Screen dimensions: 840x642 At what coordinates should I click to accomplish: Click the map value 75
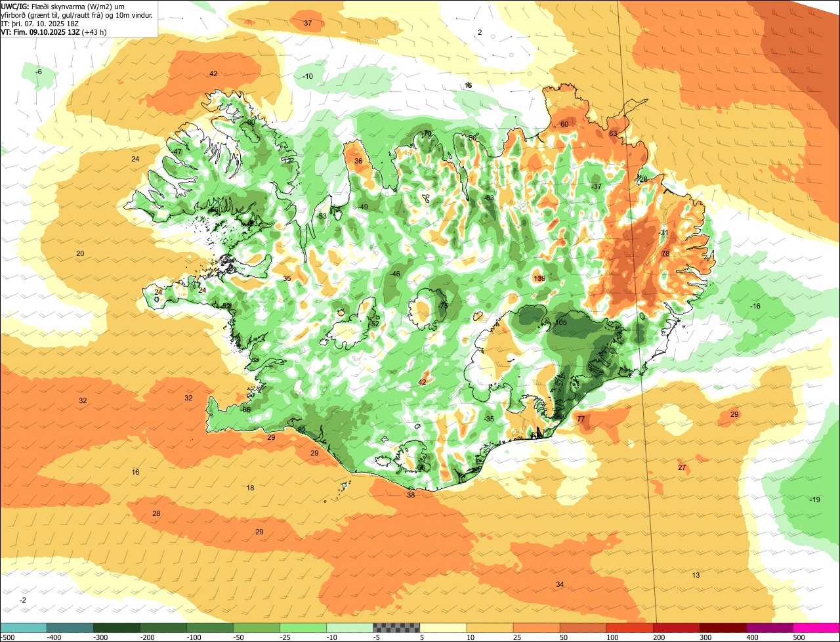pyautogui.click(x=444, y=307)
